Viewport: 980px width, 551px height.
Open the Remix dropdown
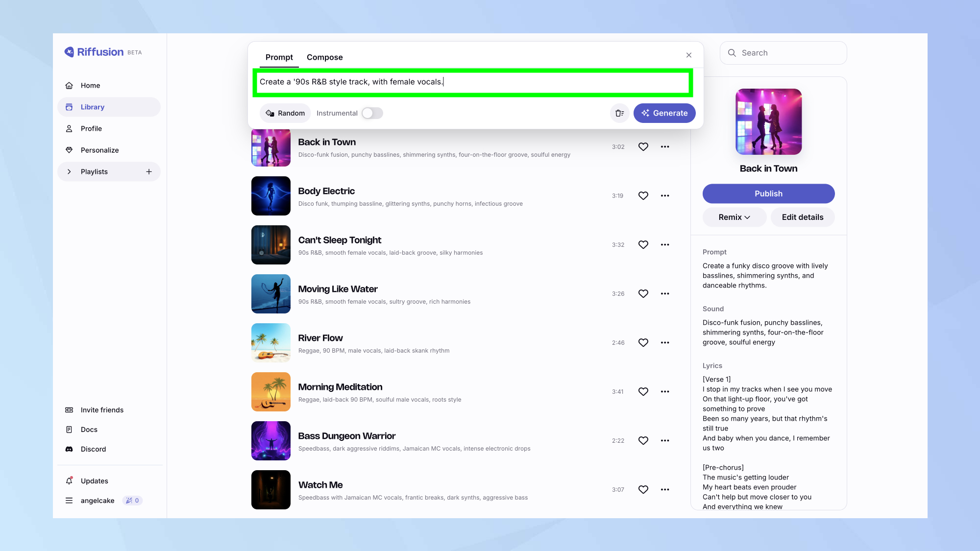(x=734, y=217)
